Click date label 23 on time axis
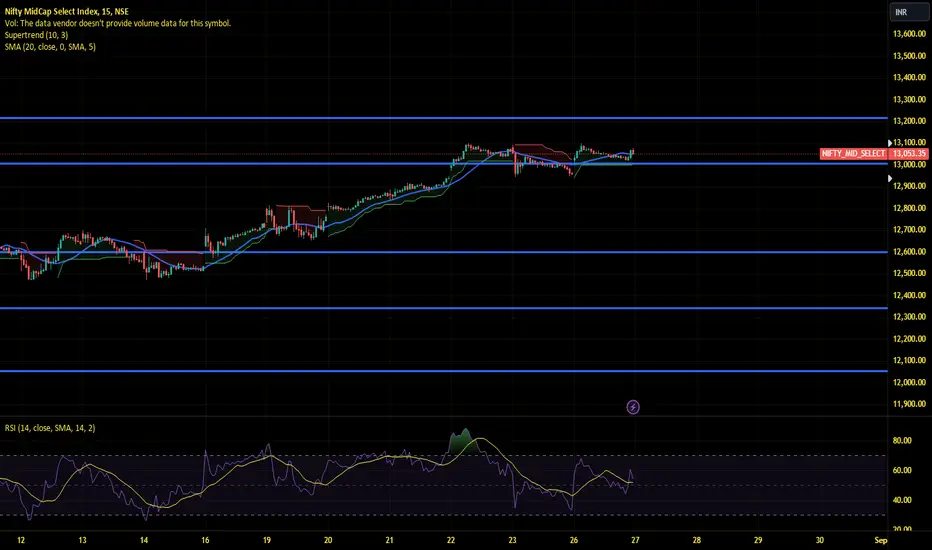This screenshot has width=932, height=550. pyautogui.click(x=512, y=540)
